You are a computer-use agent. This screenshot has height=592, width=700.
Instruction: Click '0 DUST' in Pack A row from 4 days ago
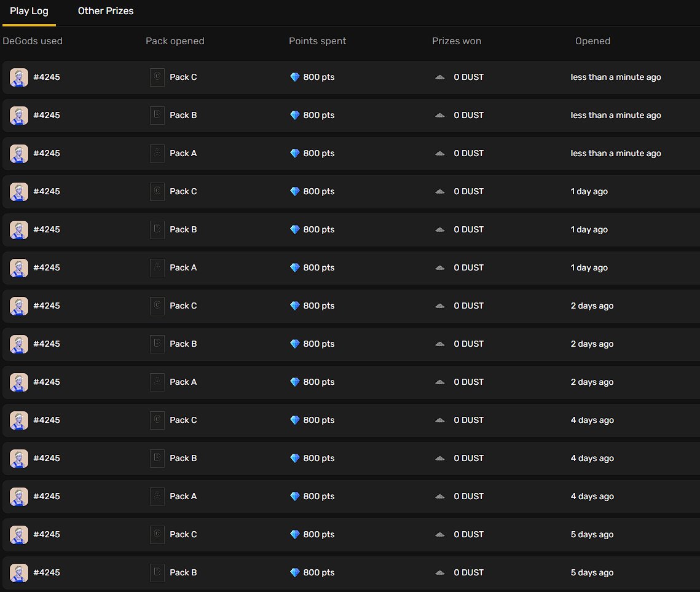click(x=469, y=497)
